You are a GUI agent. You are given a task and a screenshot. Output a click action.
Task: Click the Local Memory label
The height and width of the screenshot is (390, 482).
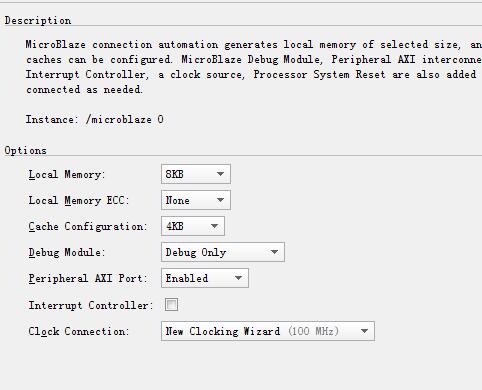(x=67, y=174)
